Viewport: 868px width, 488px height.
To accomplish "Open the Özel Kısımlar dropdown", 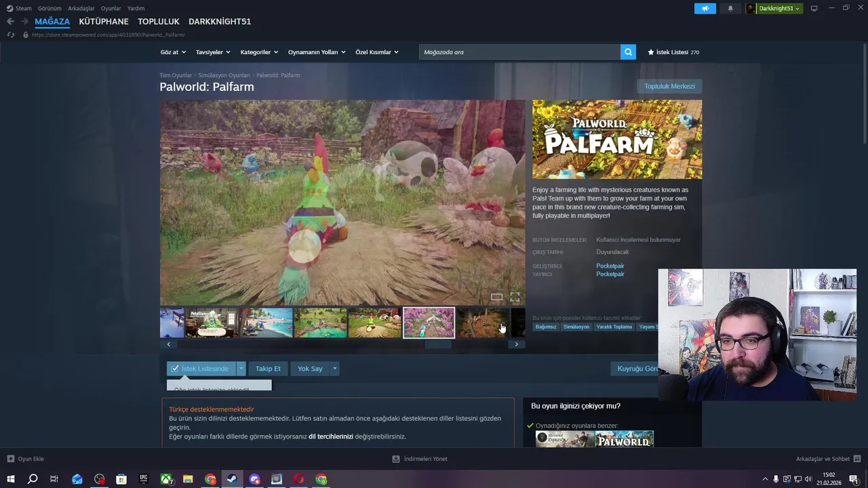I will coord(377,52).
